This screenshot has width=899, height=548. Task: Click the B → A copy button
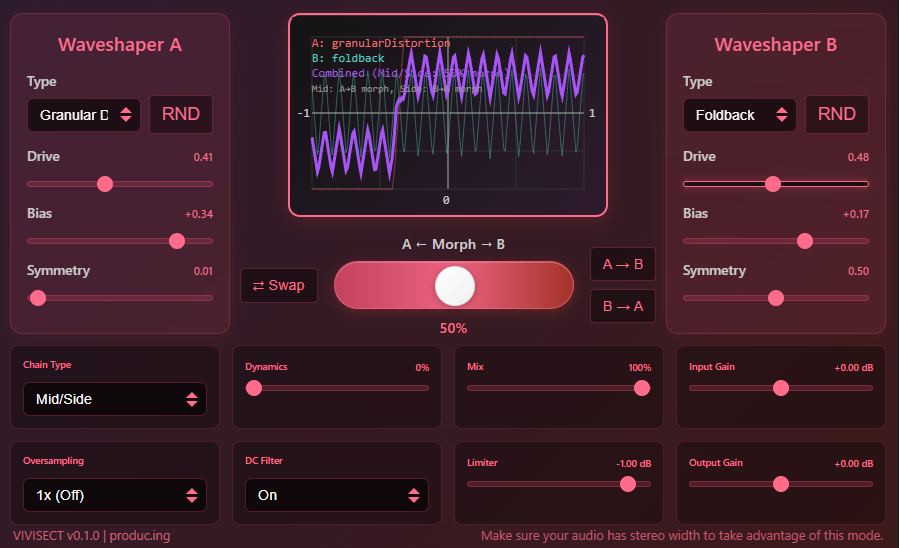622,306
